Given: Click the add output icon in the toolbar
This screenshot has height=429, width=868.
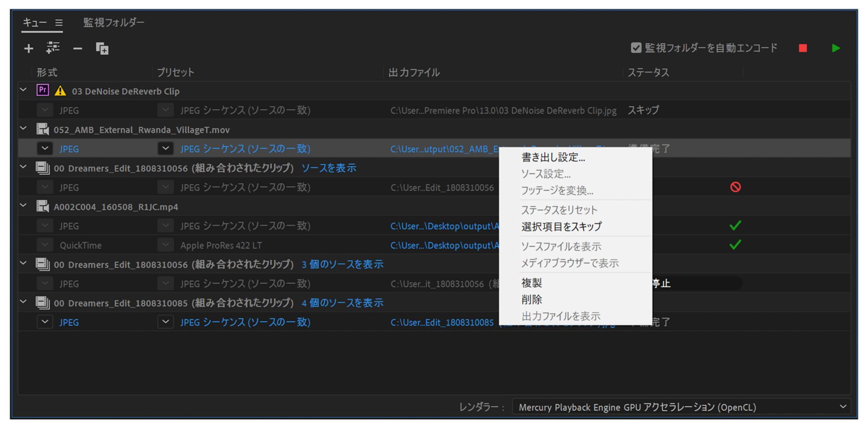Looking at the screenshot, I should coord(53,48).
